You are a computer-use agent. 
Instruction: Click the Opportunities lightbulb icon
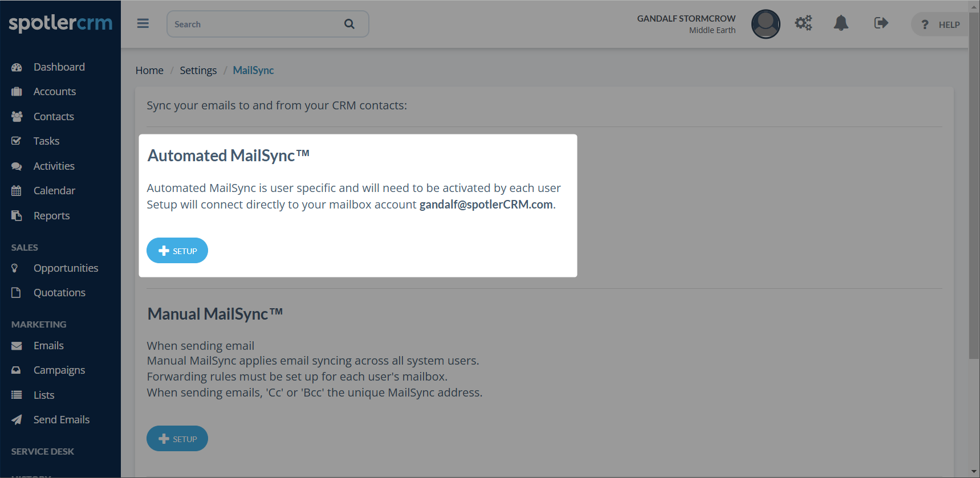(x=15, y=268)
